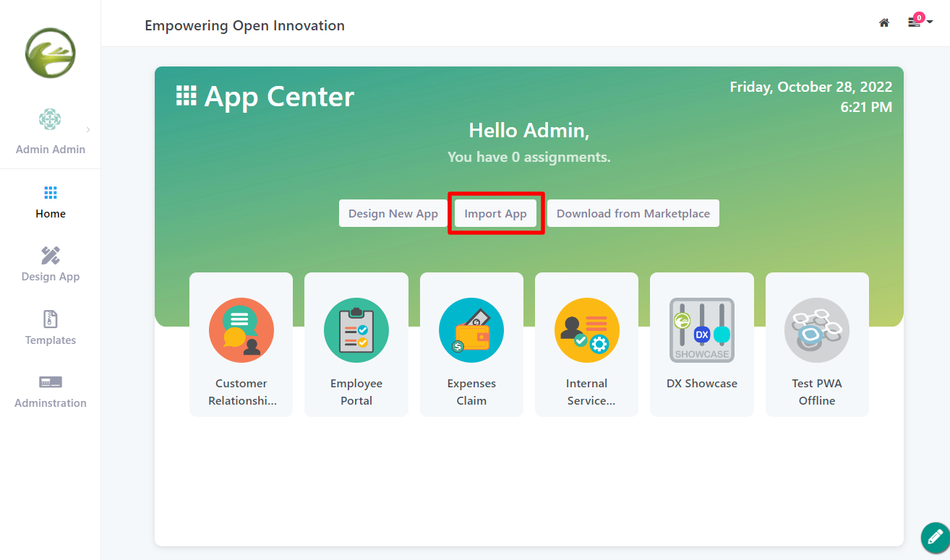Open the inbox notifications dropdown
The width and height of the screenshot is (950, 560).
(x=919, y=22)
